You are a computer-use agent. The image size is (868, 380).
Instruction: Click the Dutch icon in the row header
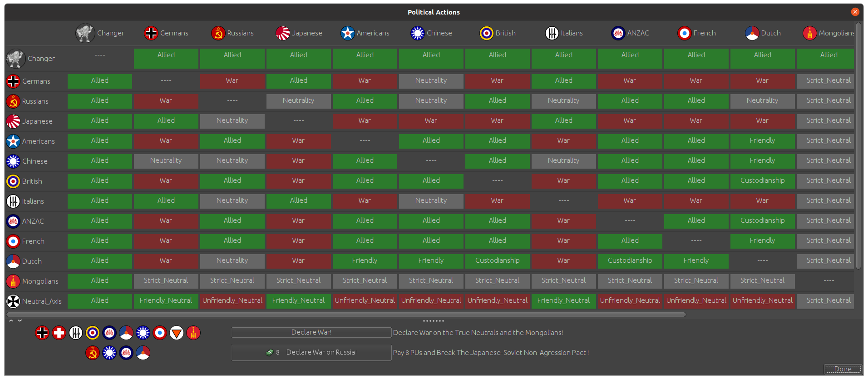pos(13,261)
